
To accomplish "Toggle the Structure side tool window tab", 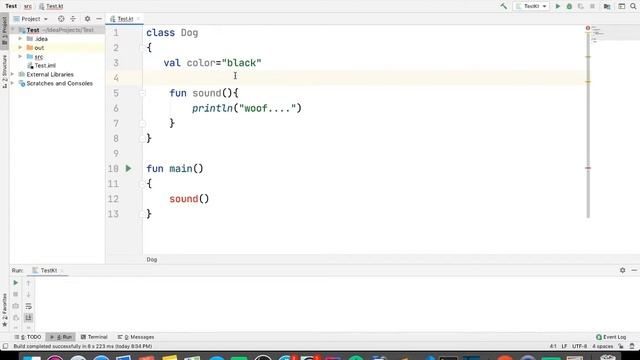I will 4,72.
